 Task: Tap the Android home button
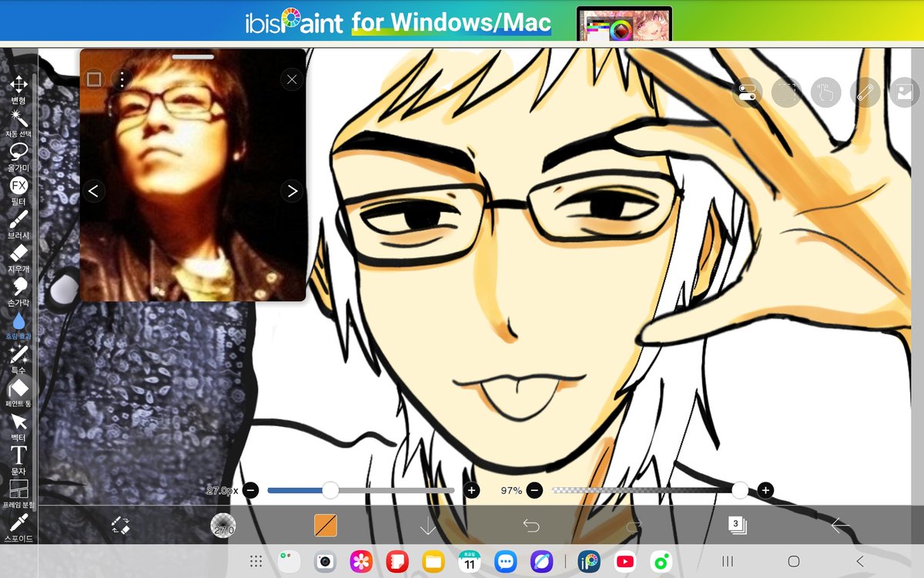click(x=793, y=562)
